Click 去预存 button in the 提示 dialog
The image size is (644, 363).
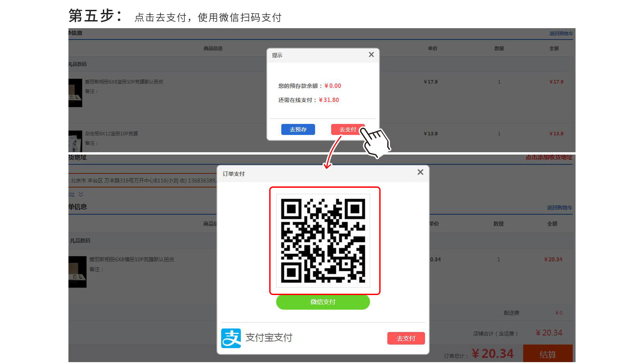pos(298,129)
